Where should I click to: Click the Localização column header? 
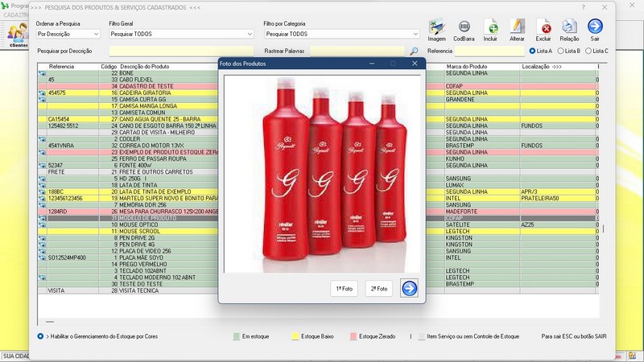pyautogui.click(x=541, y=67)
